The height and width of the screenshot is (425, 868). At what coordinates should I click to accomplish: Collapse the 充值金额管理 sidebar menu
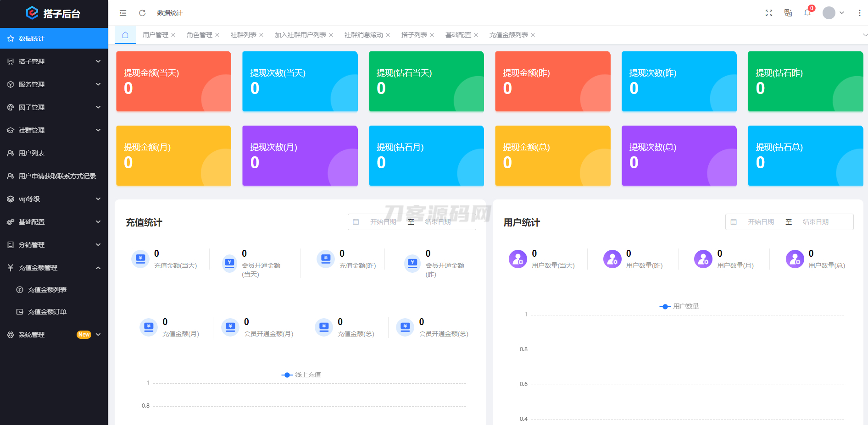click(x=54, y=268)
